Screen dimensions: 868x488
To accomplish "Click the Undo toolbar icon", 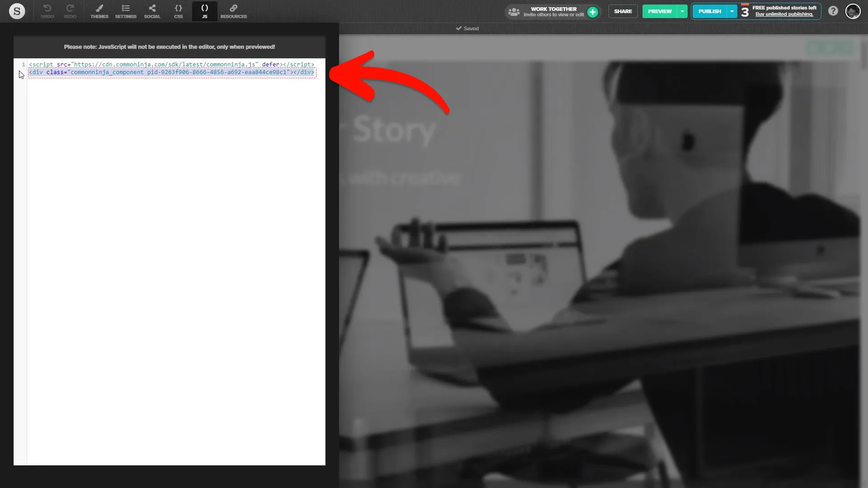I will (47, 11).
